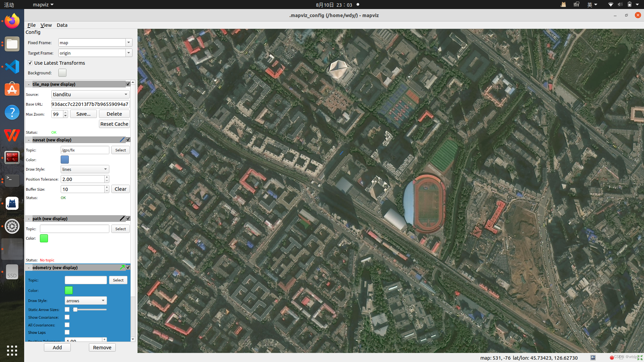The width and height of the screenshot is (644, 362).
Task: Open WPS Office from the dock
Action: 12,135
